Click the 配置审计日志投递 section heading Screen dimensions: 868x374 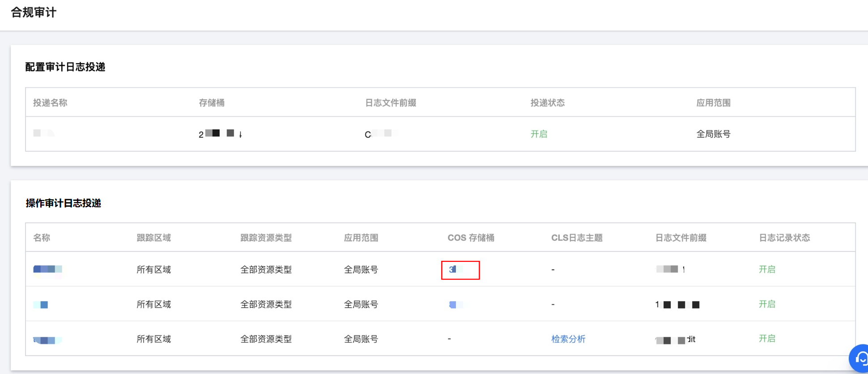pos(65,67)
